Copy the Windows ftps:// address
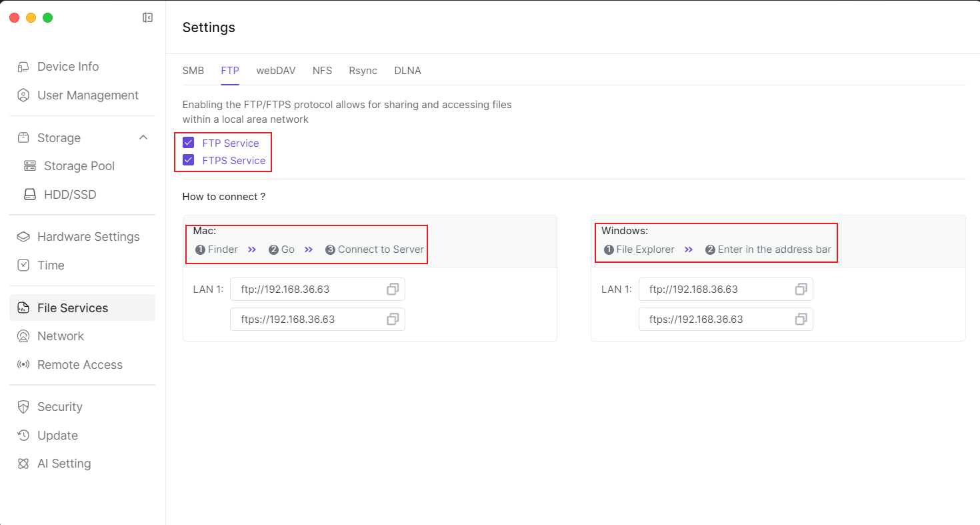The image size is (980, 525). [x=801, y=320]
